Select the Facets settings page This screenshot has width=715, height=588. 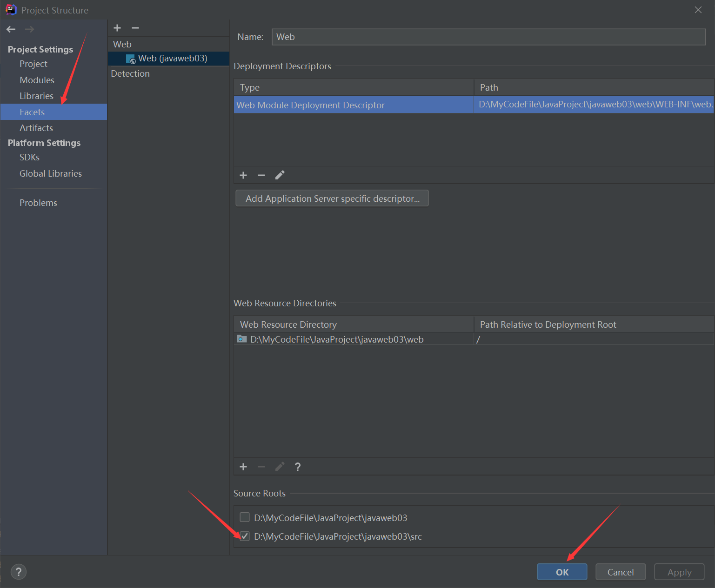pos(54,112)
